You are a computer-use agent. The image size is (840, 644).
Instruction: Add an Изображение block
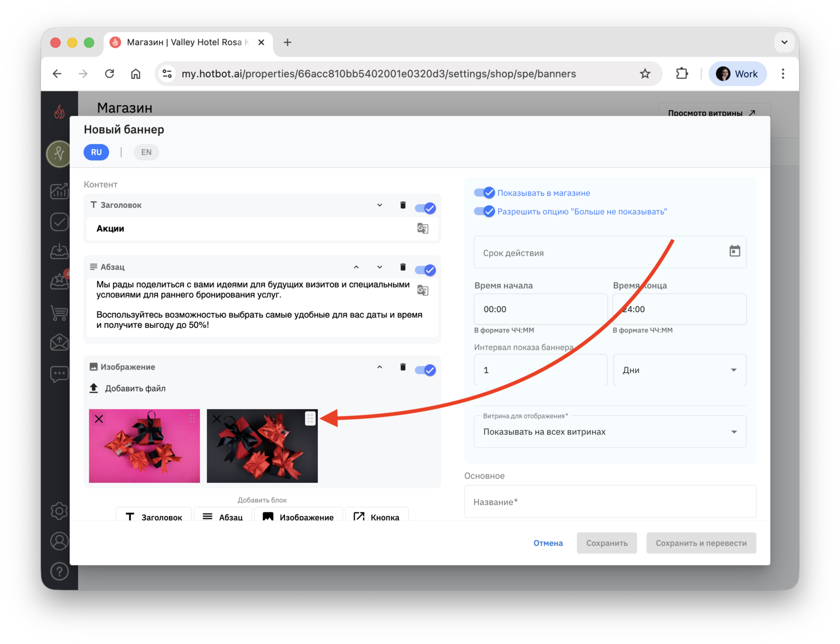[298, 515]
